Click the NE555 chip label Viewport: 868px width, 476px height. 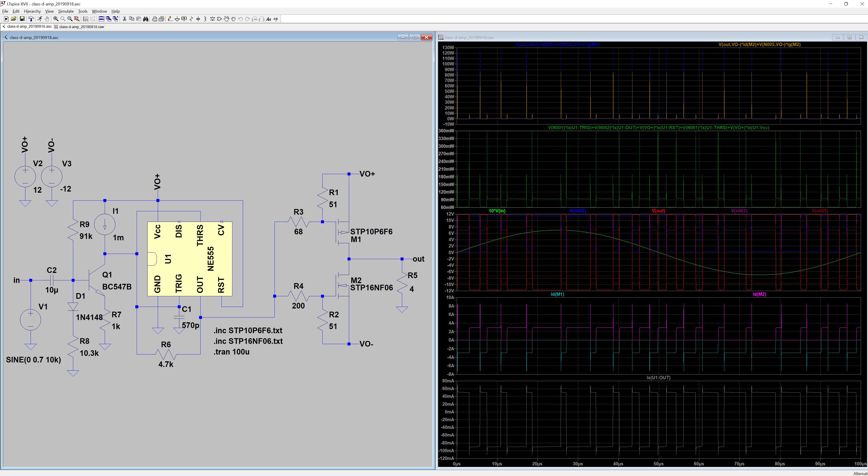(211, 259)
